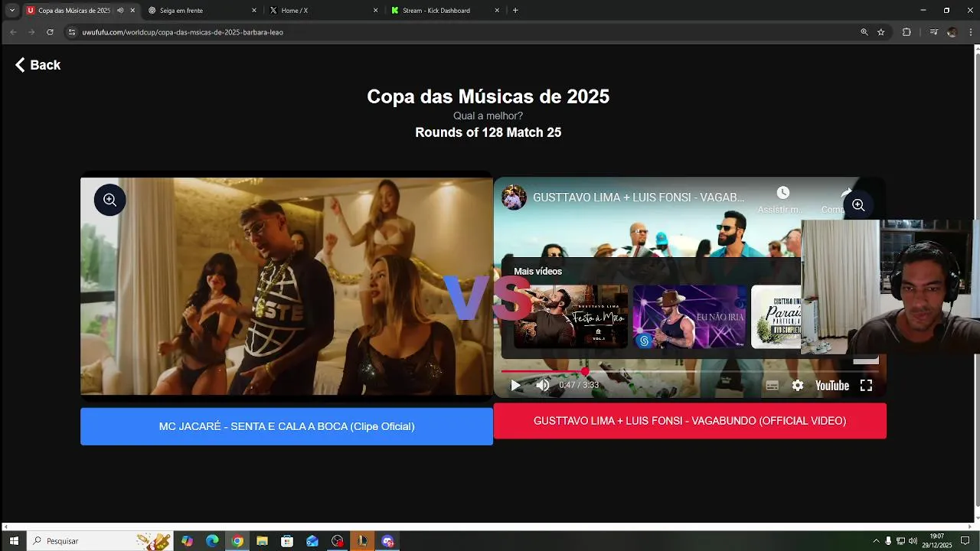Close the Stream - Kick Dashboard tab
Image resolution: width=980 pixels, height=551 pixels.
(x=497, y=11)
